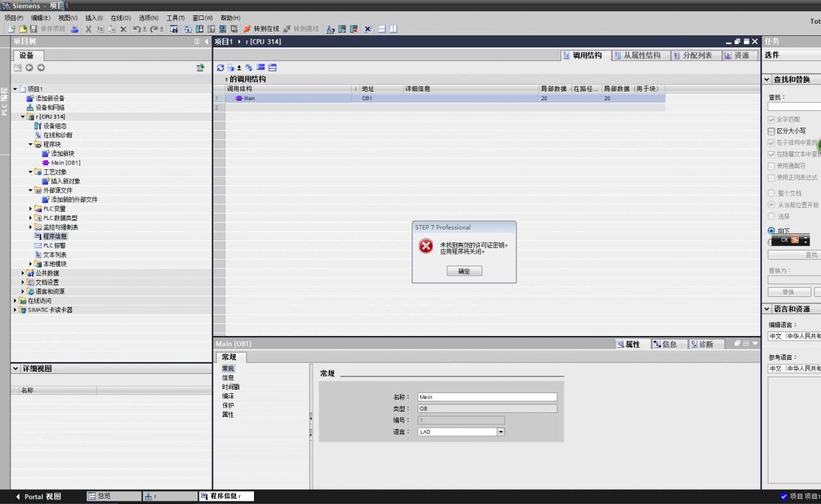
Task: Click the download to device toolbar icon
Action: pyautogui.click(x=199, y=29)
